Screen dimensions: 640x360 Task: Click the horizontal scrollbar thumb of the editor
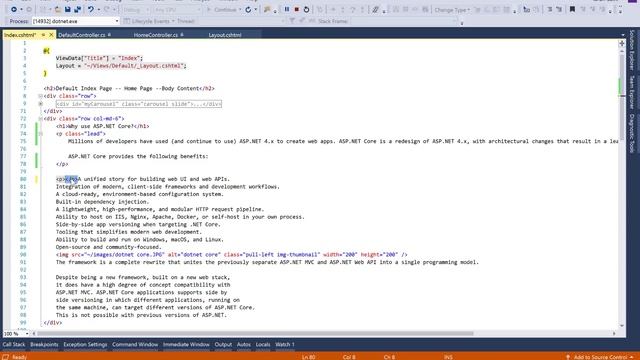click(255, 333)
